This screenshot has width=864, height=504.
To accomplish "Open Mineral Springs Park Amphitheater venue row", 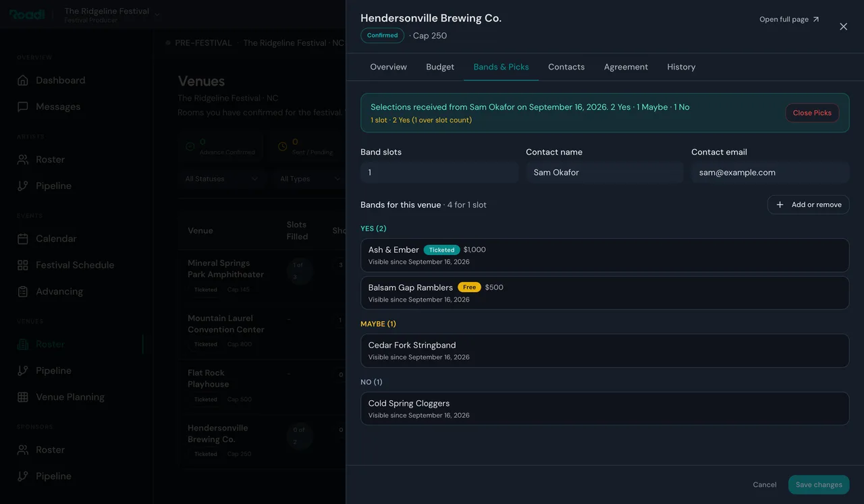I will [262, 276].
